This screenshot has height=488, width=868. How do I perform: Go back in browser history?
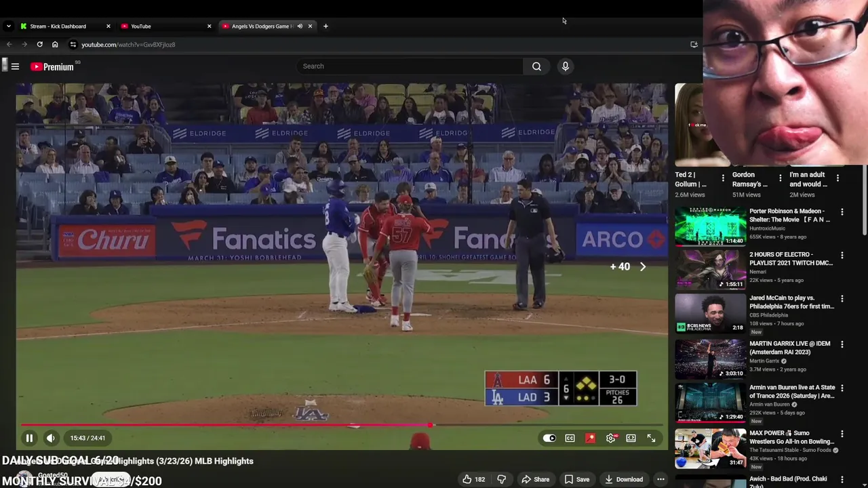9,45
